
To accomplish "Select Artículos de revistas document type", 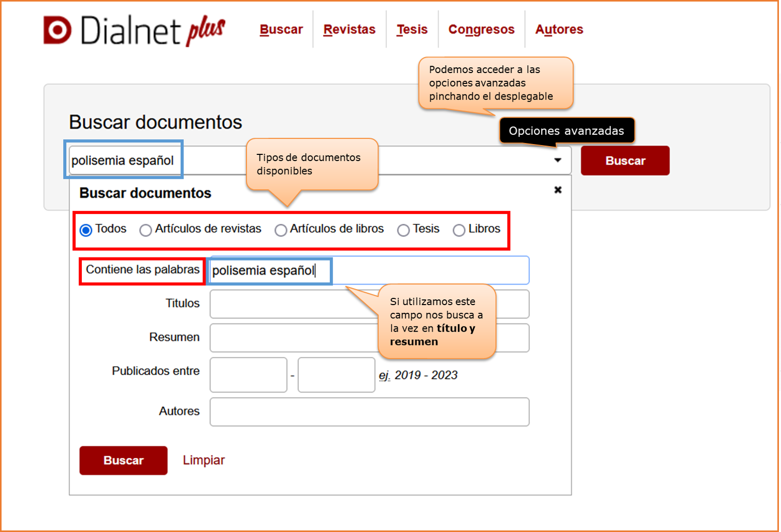I will 146,230.
